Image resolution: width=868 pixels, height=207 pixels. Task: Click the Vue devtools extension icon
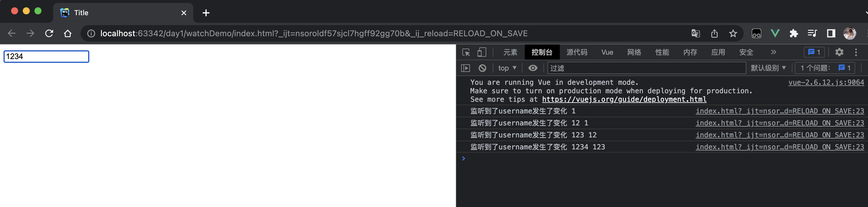775,33
